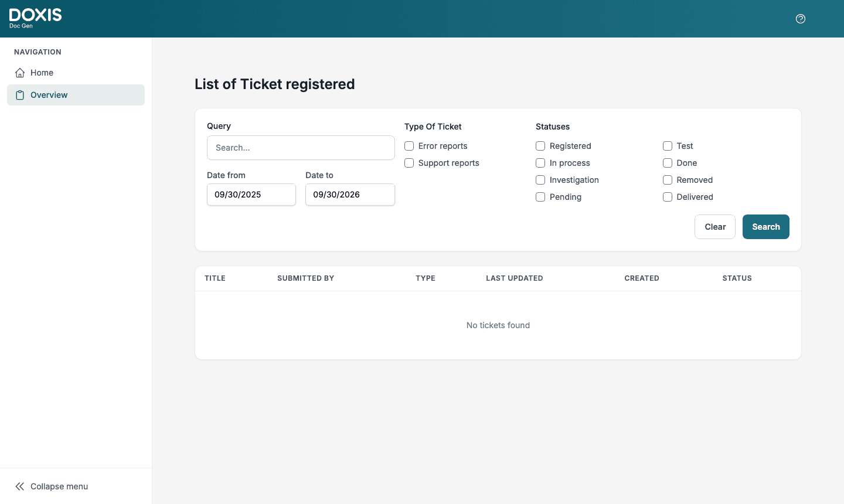This screenshot has height=504, width=844.
Task: Collapse menu using sidebar label
Action: (x=59, y=486)
